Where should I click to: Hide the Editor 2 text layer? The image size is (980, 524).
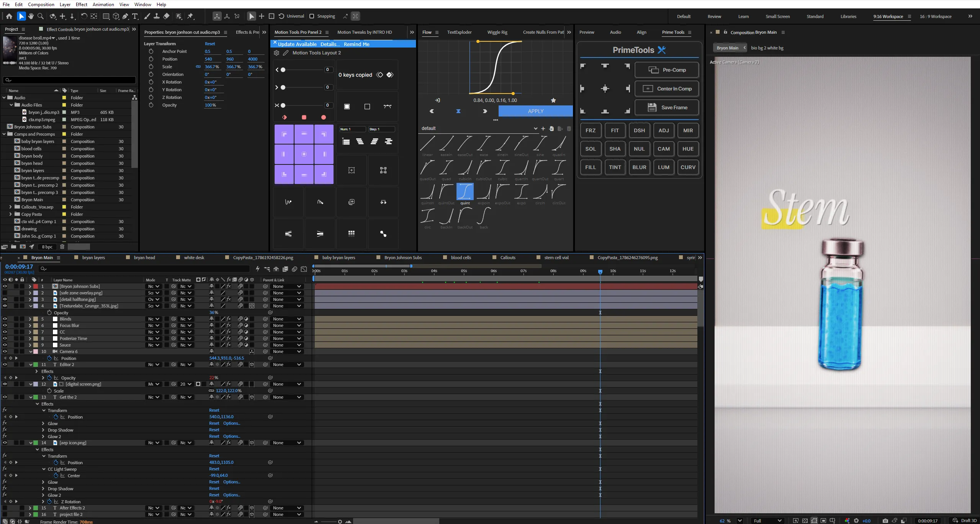point(5,365)
